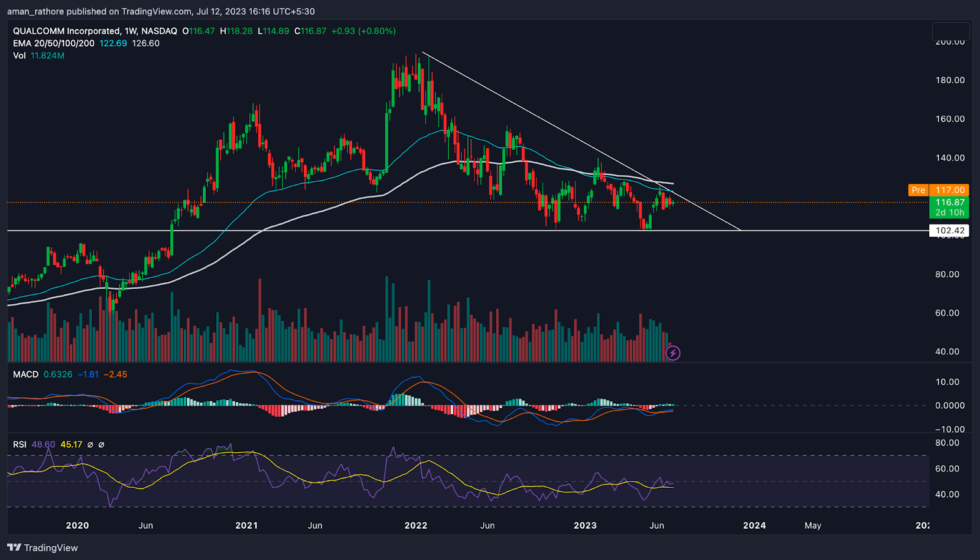980x560 pixels.
Task: Click the 140.00 price scale label
Action: point(950,158)
